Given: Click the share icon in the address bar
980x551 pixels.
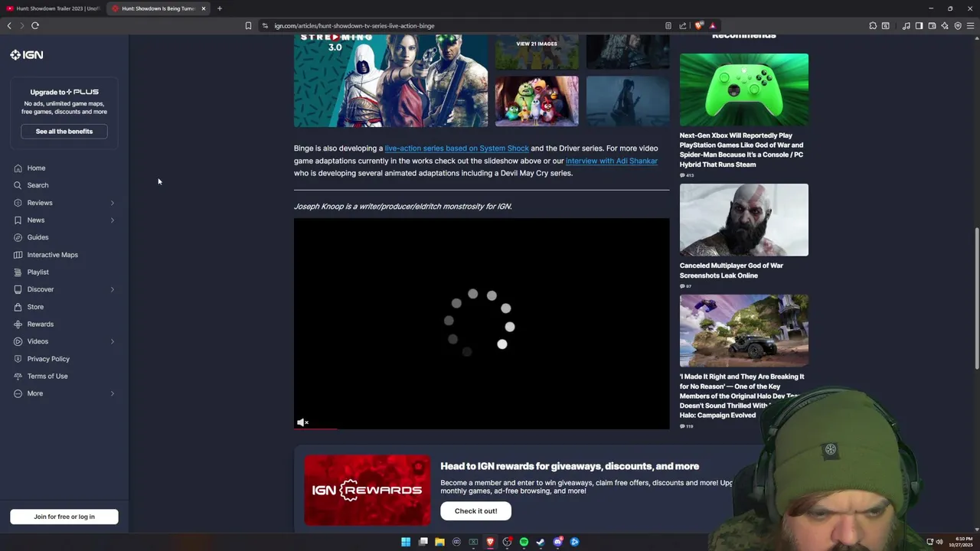Looking at the screenshot, I should 683,25.
